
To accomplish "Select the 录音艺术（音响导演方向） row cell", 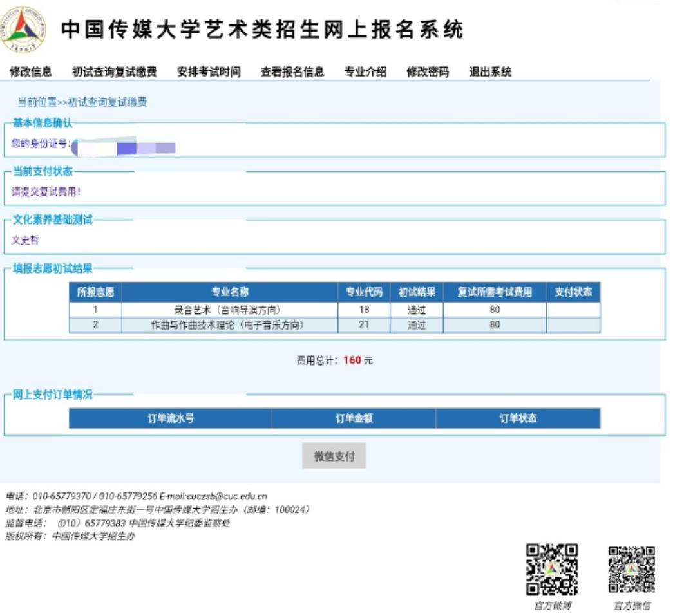I will click(230, 310).
